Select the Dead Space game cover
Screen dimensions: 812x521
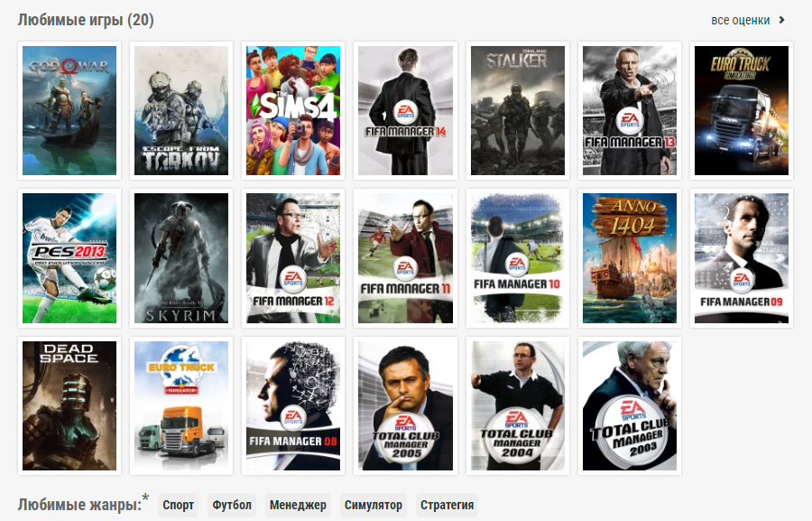[69, 405]
